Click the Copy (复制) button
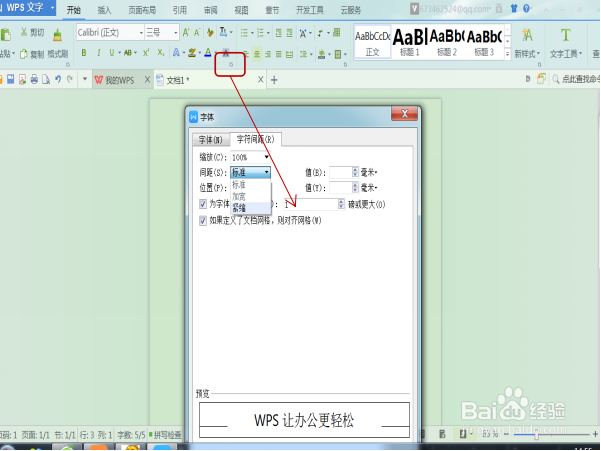The height and width of the screenshot is (451, 601). [x=32, y=54]
